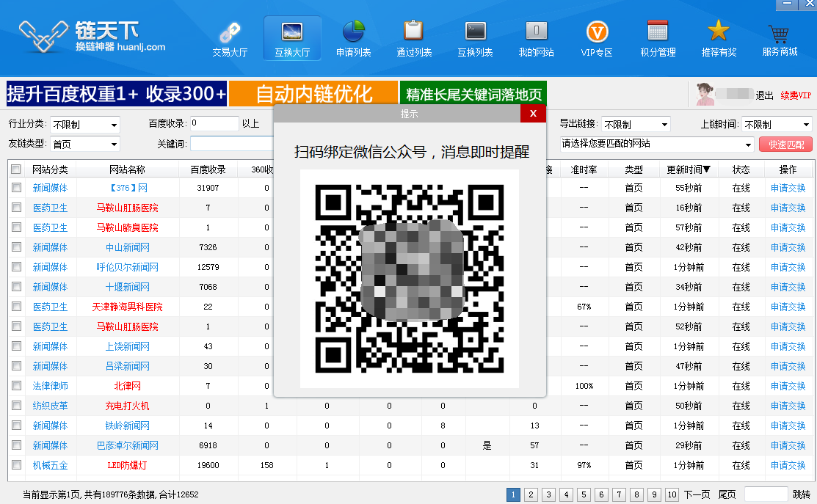
Task: Open the 精准长尾关键词落地页 green banner
Action: point(473,92)
